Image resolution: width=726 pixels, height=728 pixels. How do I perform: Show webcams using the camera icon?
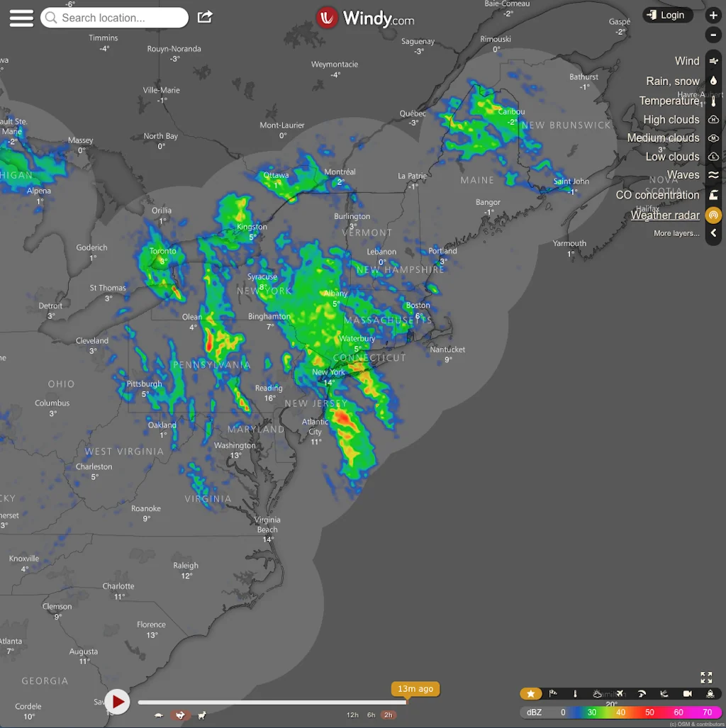[687, 694]
